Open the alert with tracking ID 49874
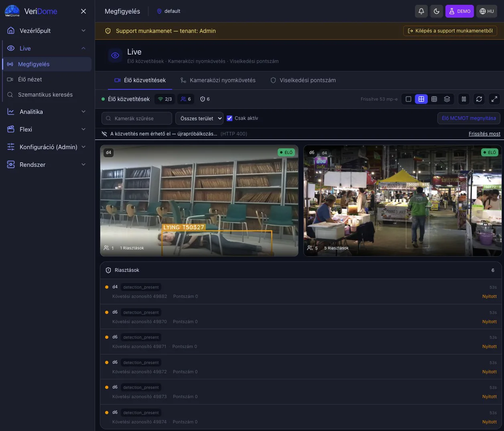 (301, 417)
